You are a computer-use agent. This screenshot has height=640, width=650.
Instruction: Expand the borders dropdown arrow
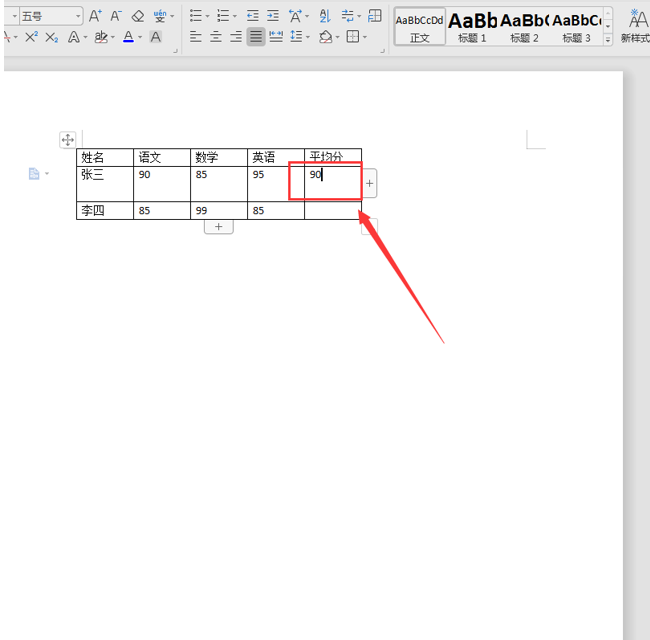click(365, 38)
